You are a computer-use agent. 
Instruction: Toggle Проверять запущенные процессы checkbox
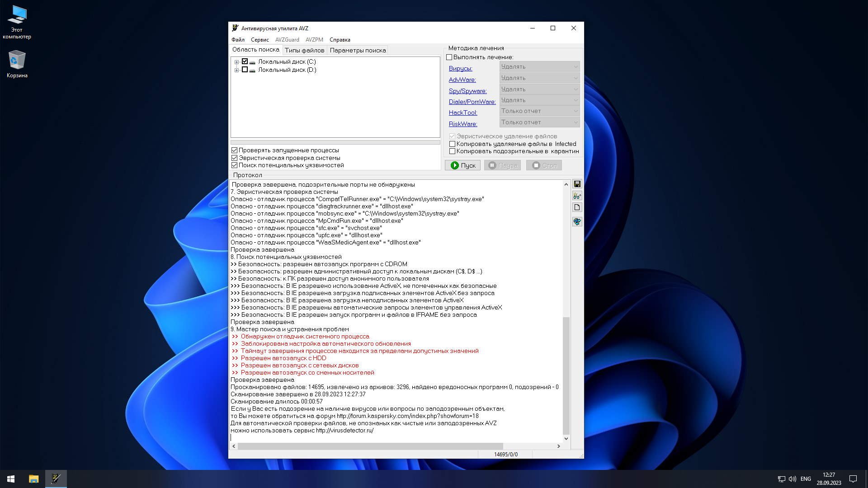[x=234, y=150]
